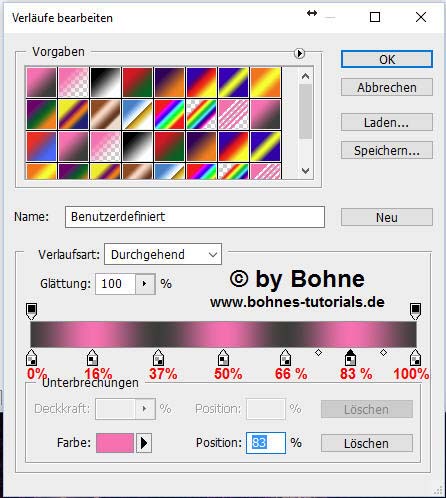Select the color stop at 50%
Image resolution: width=446 pixels, height=498 pixels.
point(223,358)
